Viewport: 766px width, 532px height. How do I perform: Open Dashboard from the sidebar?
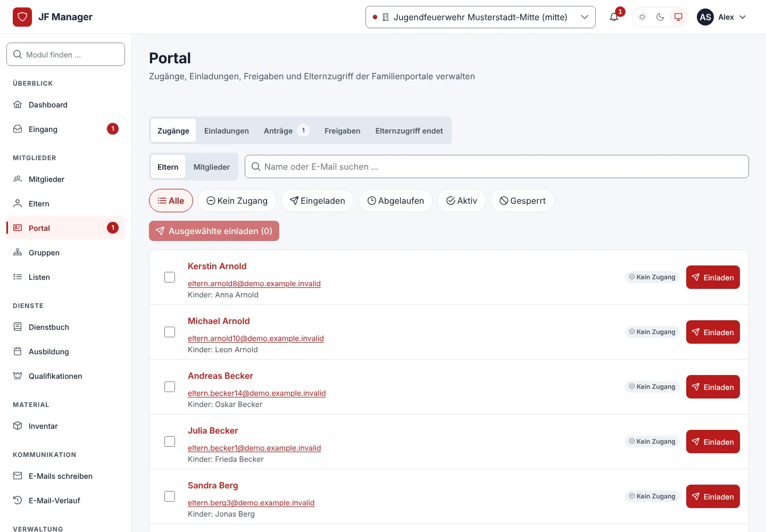click(66, 105)
